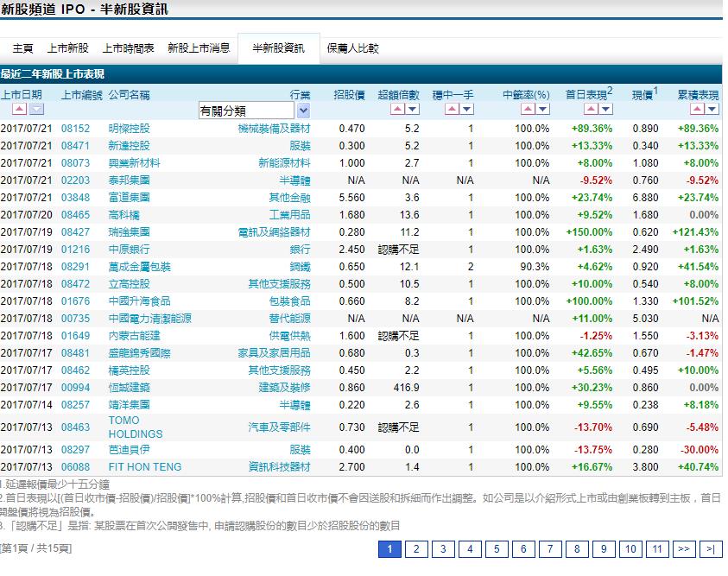Go to page 2
The height and width of the screenshot is (576, 728).
(416, 549)
